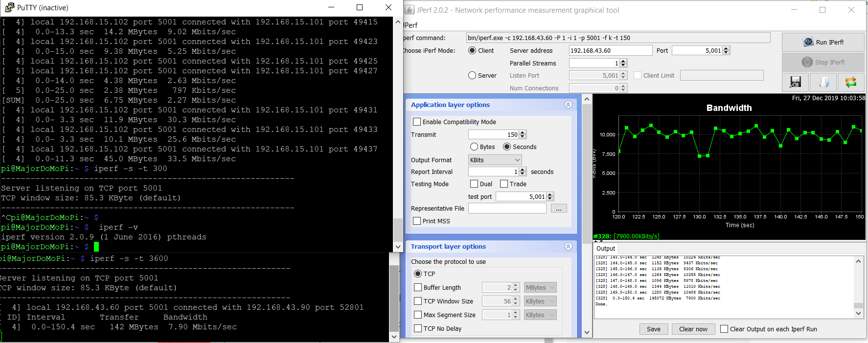The height and width of the screenshot is (343, 868).
Task: Tick Clear Output on each Iperf Run
Action: pyautogui.click(x=724, y=329)
